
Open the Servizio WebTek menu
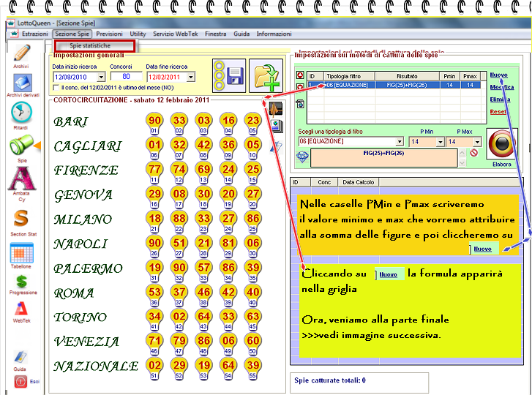click(176, 34)
